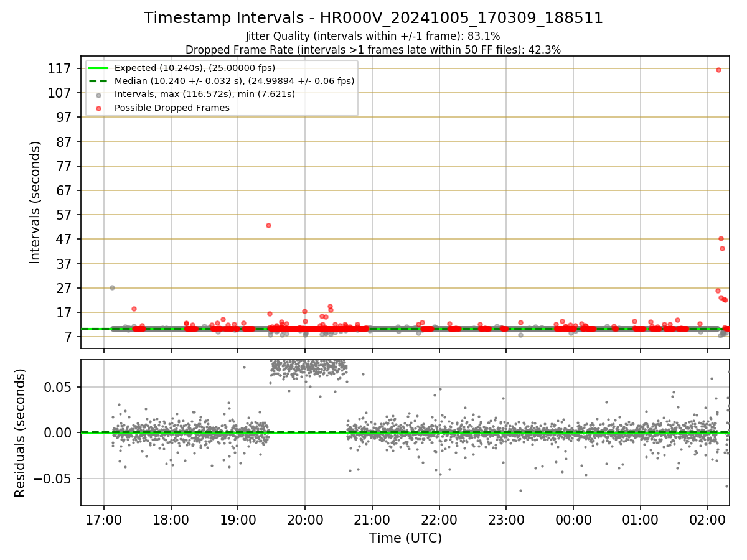This screenshot has width=747, height=560.
Task: Click the red marker in the 'Possible Dropped Frames' legend
Action: point(98,108)
